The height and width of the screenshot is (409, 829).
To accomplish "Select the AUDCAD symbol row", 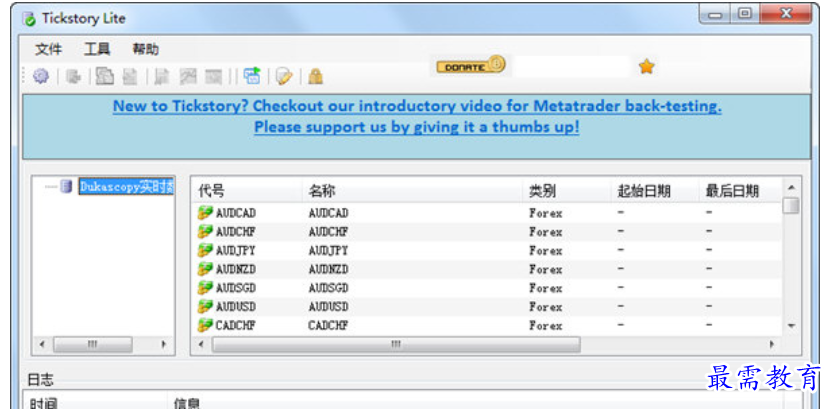I will 487,213.
